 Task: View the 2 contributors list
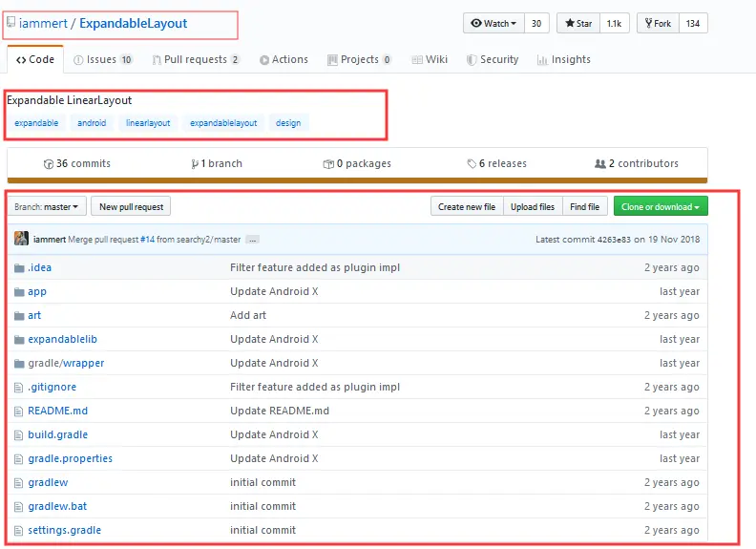pos(637,163)
